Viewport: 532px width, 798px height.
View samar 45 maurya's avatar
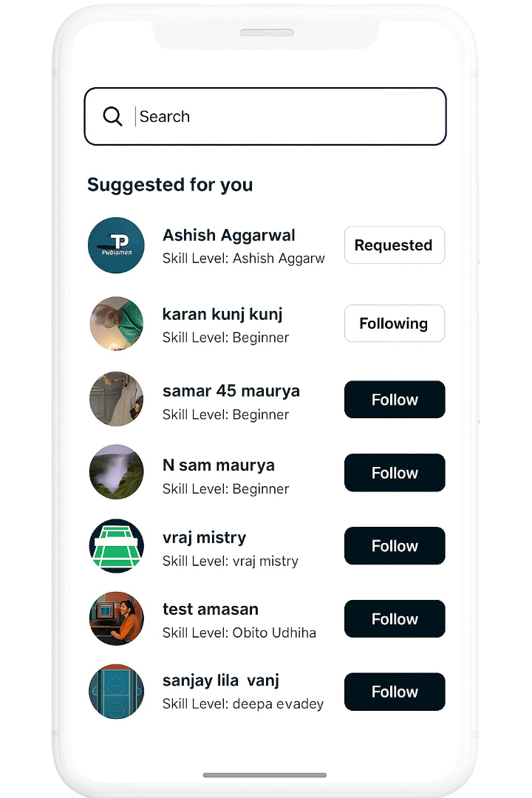coord(116,399)
